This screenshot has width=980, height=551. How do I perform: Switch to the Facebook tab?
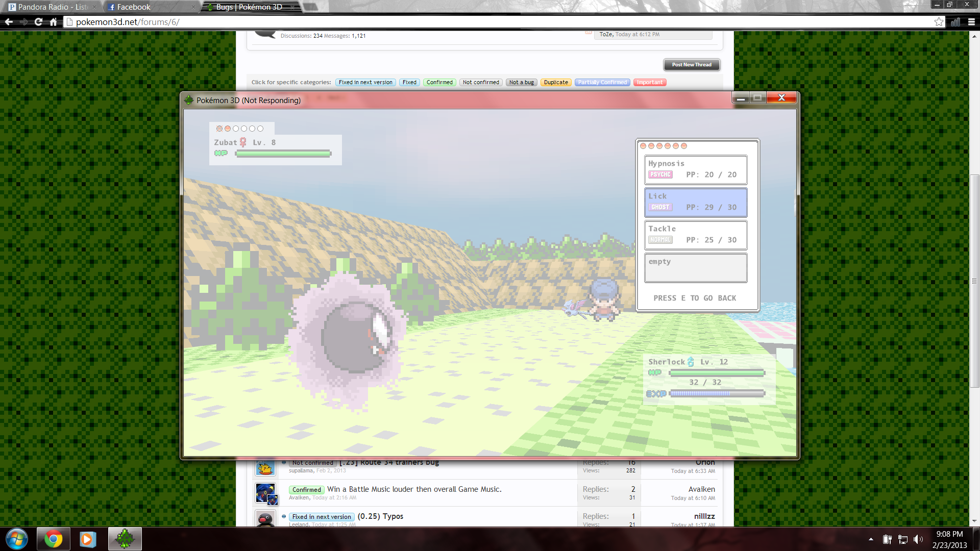coord(152,7)
